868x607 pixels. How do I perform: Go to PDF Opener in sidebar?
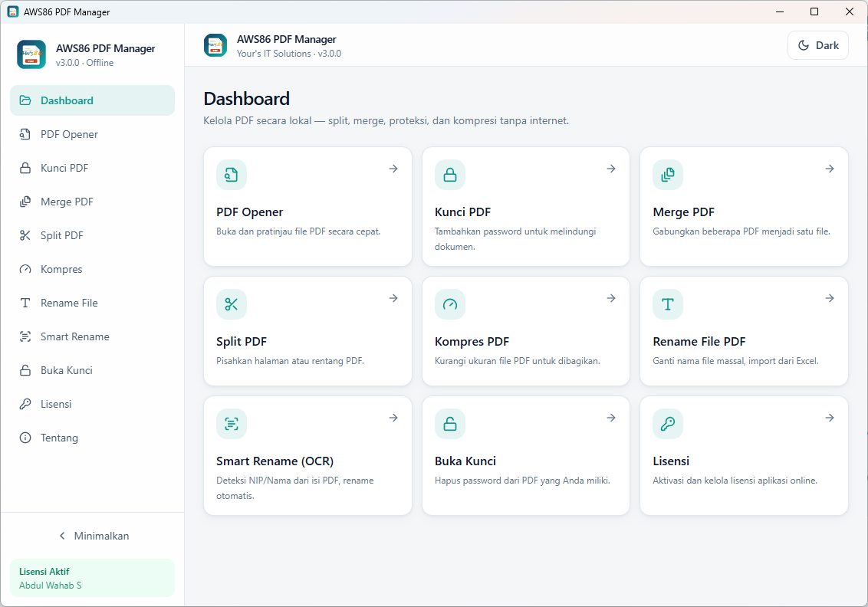point(93,134)
